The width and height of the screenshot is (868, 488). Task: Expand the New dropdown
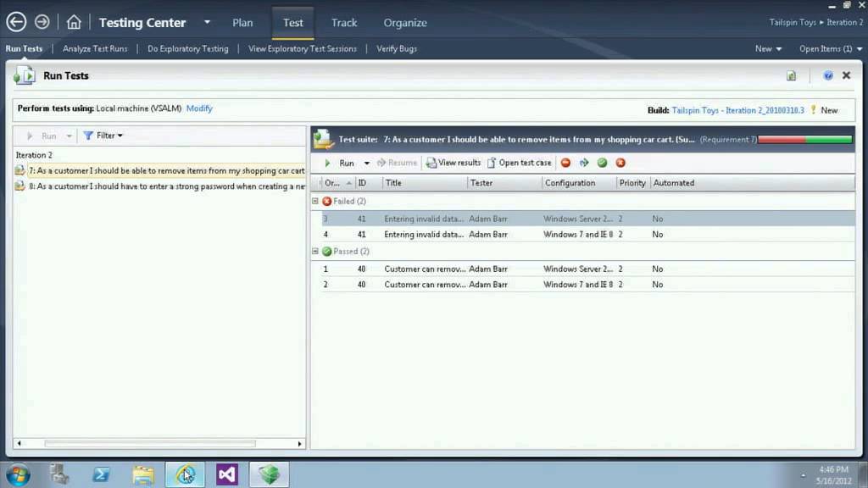[768, 48]
